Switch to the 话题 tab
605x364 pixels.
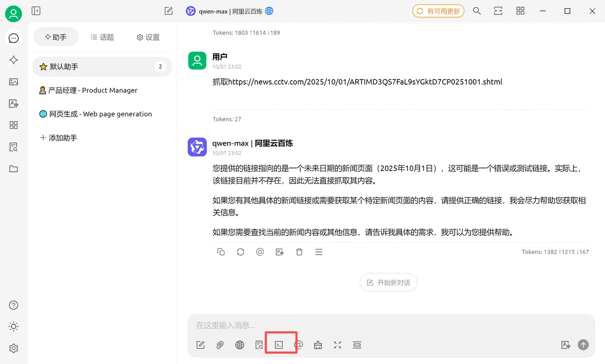(x=102, y=37)
